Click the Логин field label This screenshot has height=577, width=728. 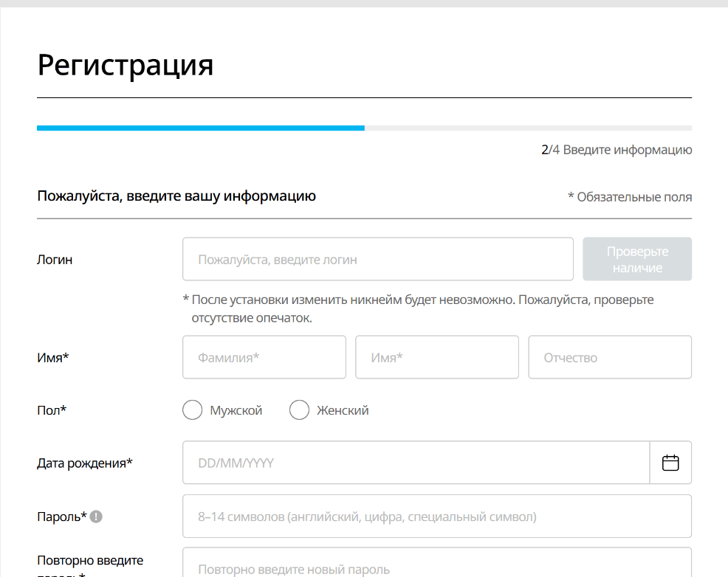[55, 260]
